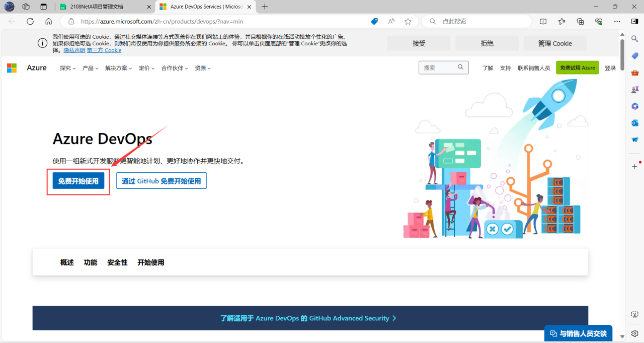644x343 pixels.
Task: Start Read aloud from address bar
Action: point(391,21)
